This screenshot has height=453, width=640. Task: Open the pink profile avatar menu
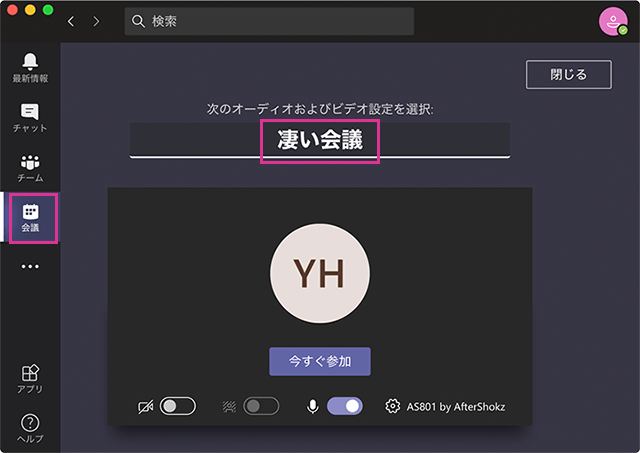613,21
